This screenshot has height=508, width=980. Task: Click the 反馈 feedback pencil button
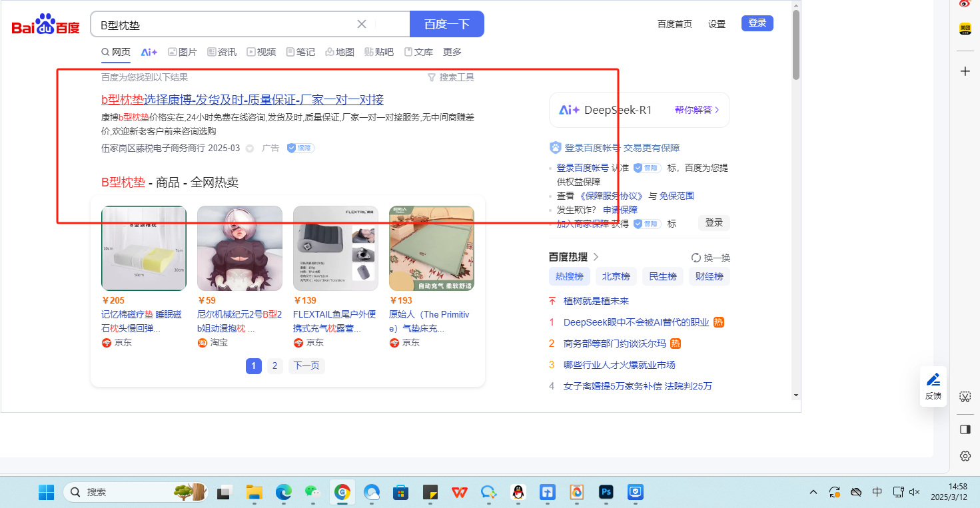click(x=933, y=385)
